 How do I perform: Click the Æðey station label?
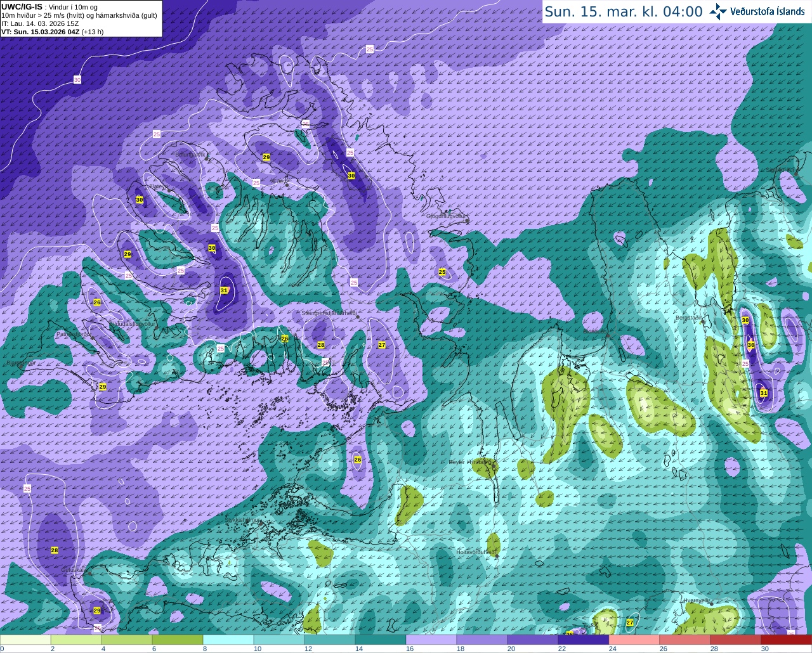(279, 181)
